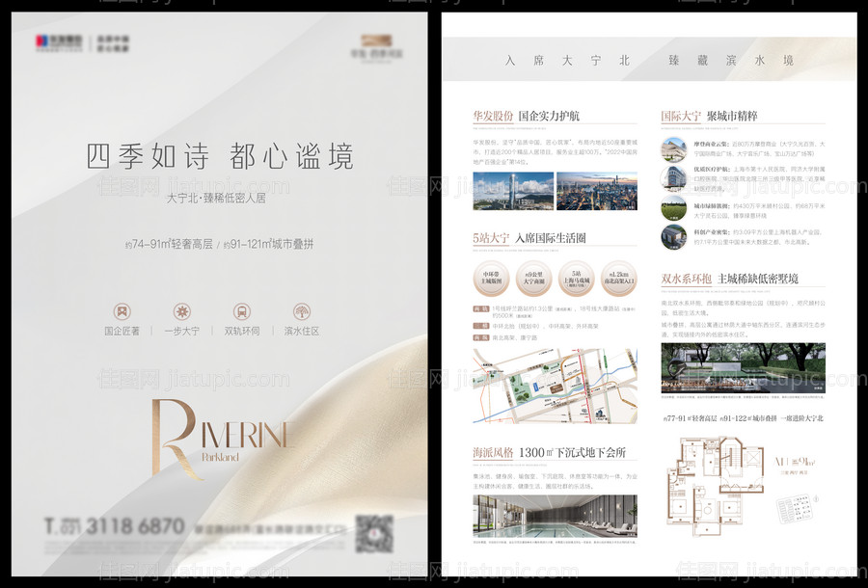868x588 pixels.
Task: Click the 国企匠著 building icon
Action: (122, 311)
